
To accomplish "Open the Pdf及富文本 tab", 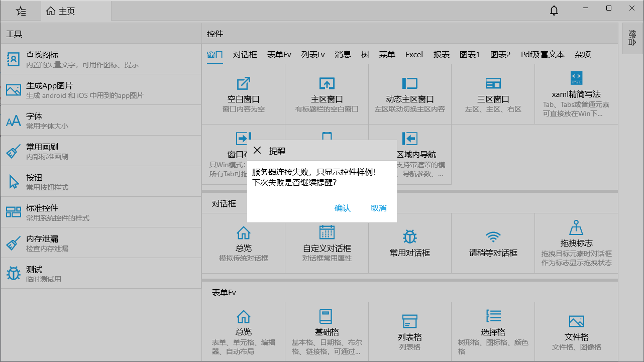I will tap(543, 55).
